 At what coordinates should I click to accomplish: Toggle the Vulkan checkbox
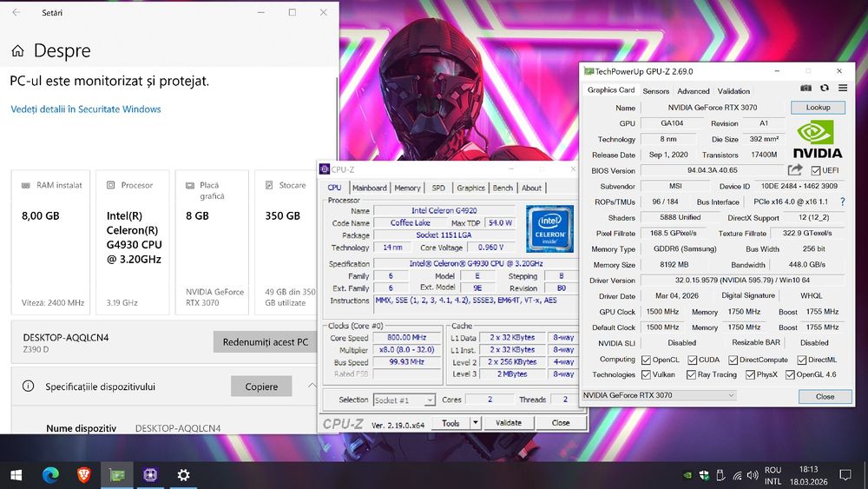click(x=646, y=375)
